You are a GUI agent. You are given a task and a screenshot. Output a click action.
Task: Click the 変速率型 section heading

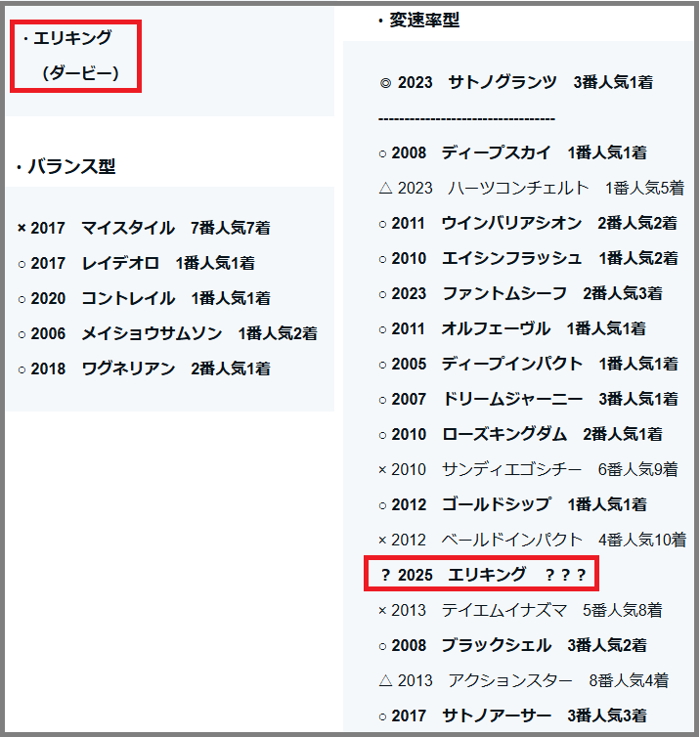pos(418,21)
